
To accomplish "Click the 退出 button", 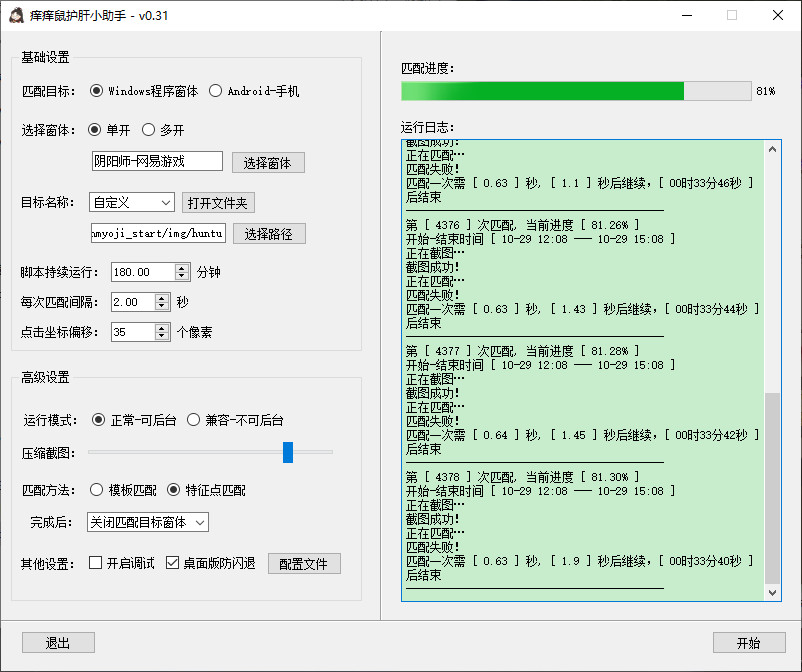I will tap(58, 642).
